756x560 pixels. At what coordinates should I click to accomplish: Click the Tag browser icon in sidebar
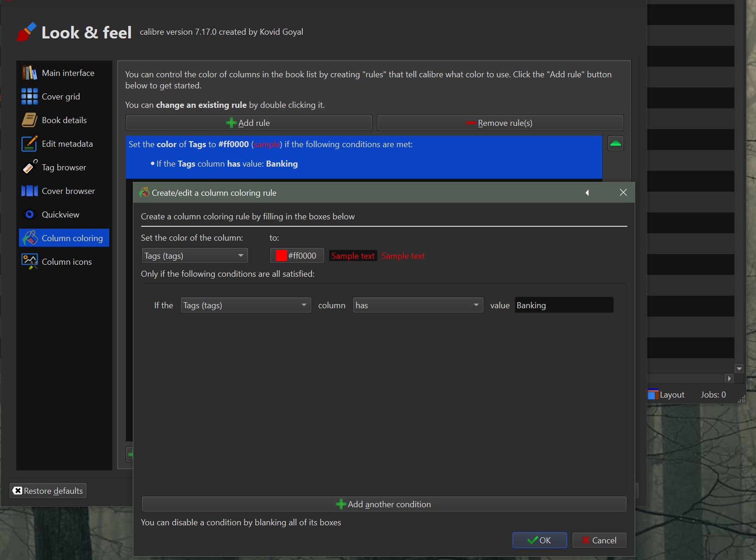tap(30, 168)
